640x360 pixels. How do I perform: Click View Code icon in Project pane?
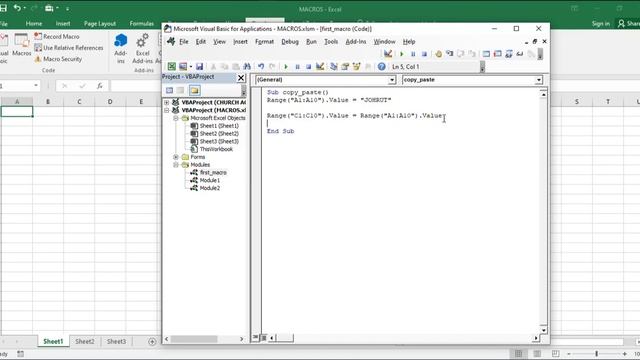point(169,91)
